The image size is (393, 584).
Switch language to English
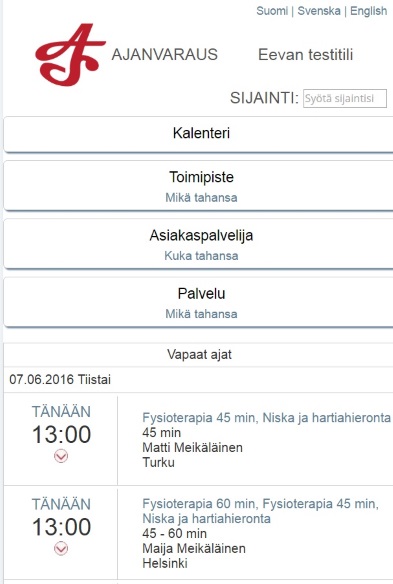coord(368,11)
